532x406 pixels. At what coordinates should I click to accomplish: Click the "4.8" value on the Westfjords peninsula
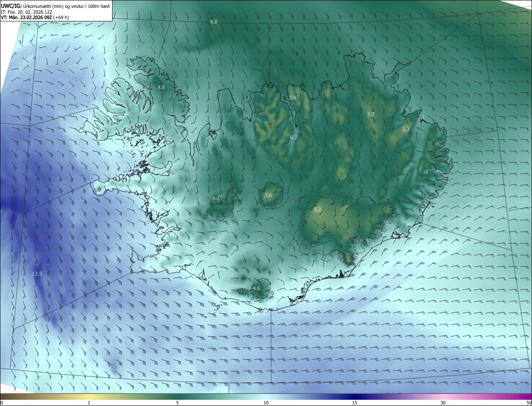(x=161, y=88)
